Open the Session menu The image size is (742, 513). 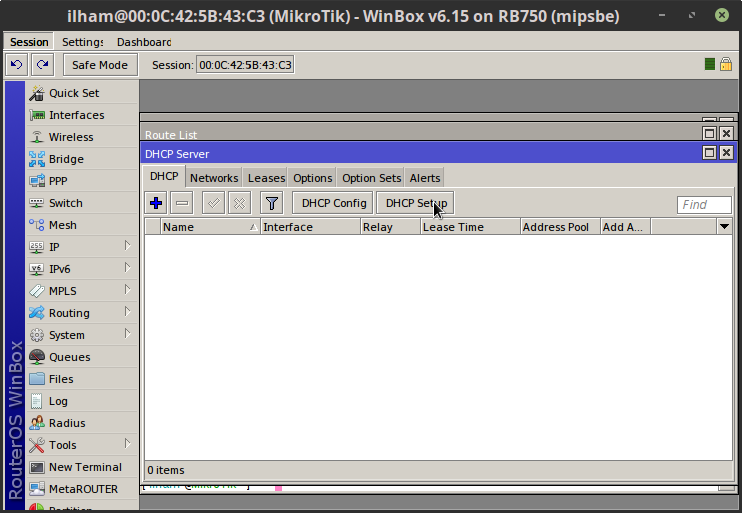pyautogui.click(x=29, y=42)
